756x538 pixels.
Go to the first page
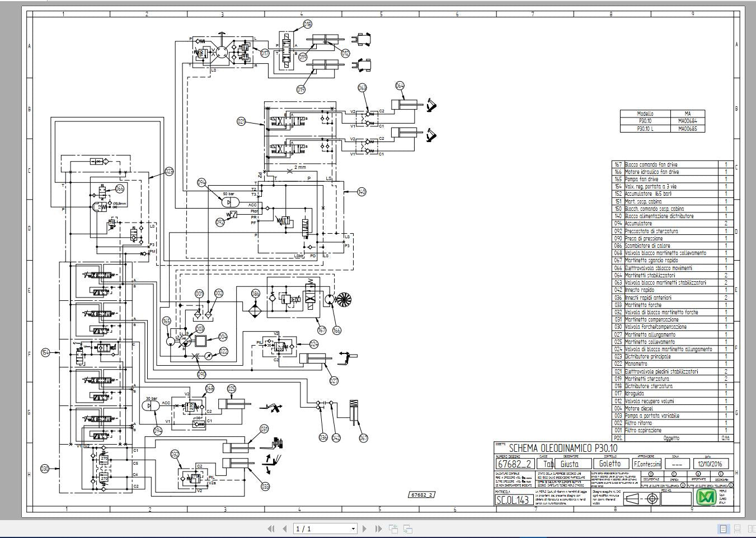271,528
